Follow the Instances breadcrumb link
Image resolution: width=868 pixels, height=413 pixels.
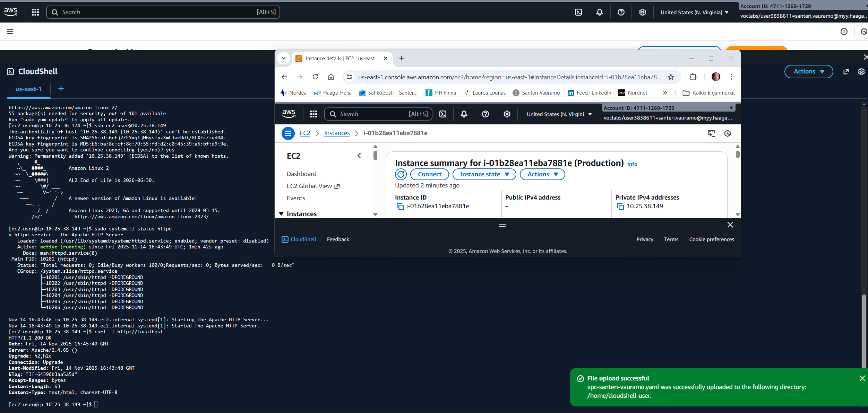[x=337, y=133]
